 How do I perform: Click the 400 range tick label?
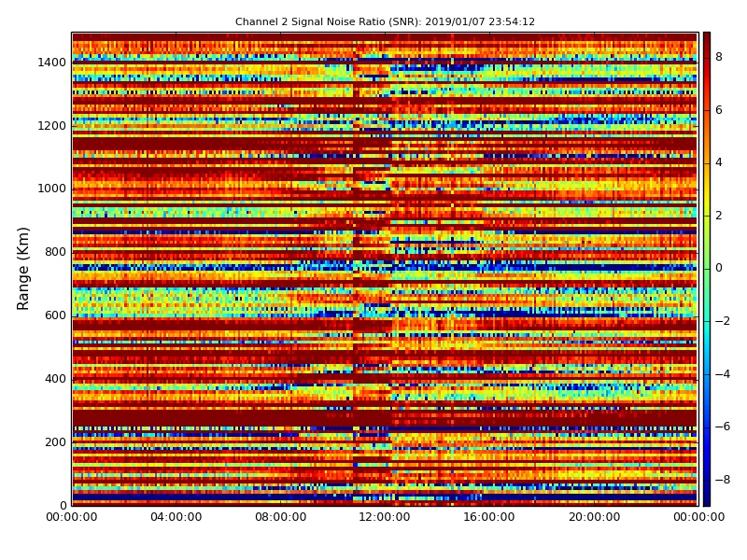(55, 379)
